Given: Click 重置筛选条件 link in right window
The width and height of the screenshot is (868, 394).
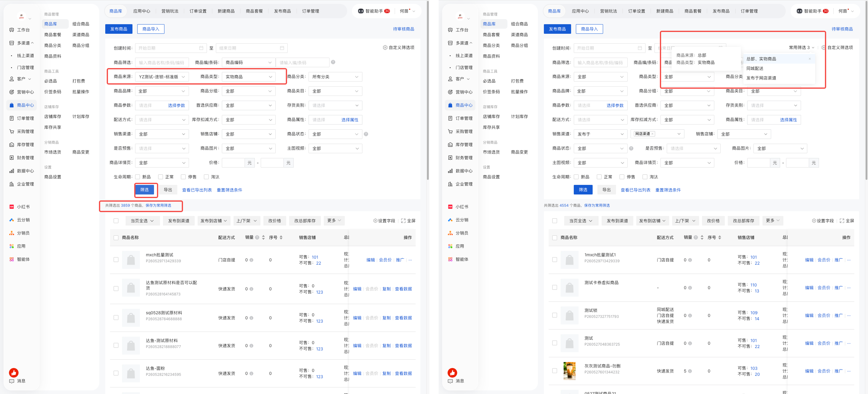Looking at the screenshot, I should pos(668,190).
